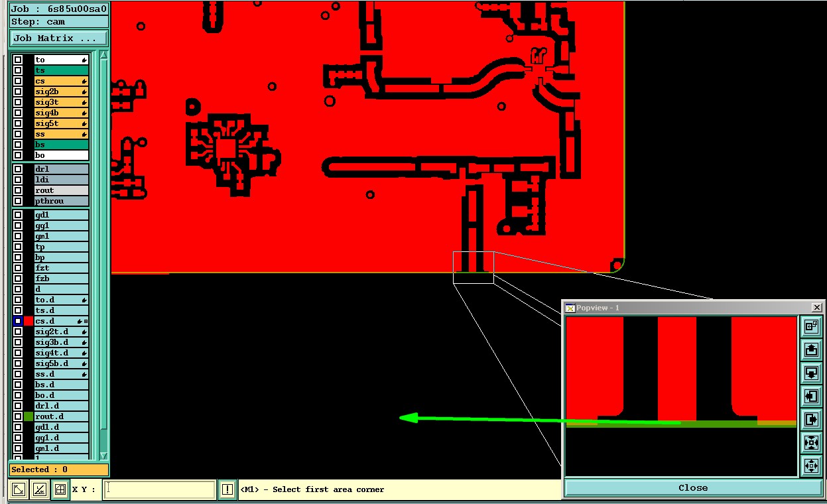Click the hand marker on layer ss
827x504 pixels.
click(x=84, y=135)
